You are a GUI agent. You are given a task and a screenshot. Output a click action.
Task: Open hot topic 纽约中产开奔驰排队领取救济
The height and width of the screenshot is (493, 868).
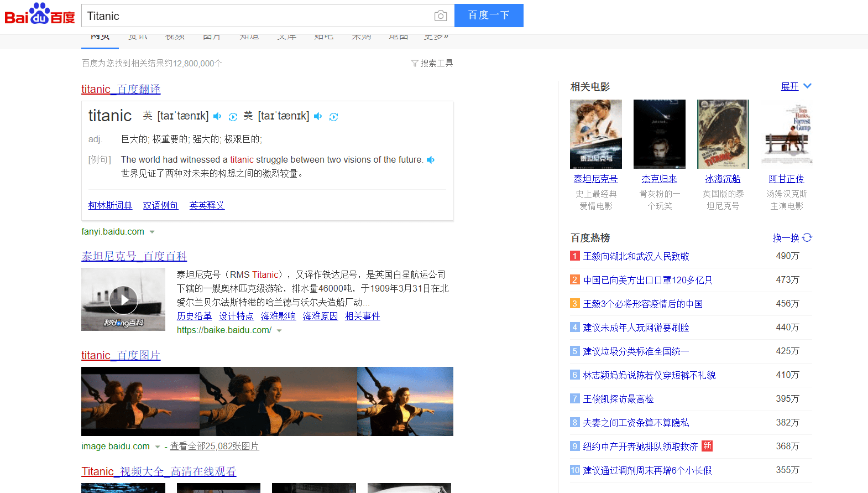click(x=641, y=447)
